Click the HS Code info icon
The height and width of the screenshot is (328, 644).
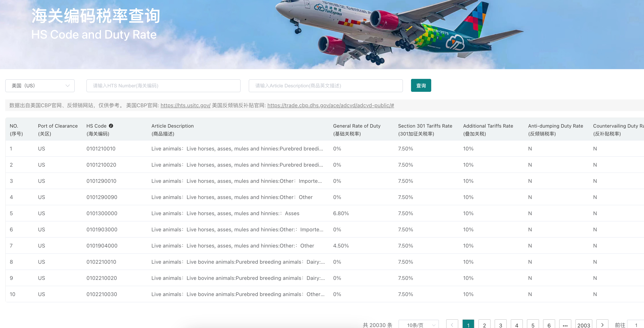pos(111,126)
